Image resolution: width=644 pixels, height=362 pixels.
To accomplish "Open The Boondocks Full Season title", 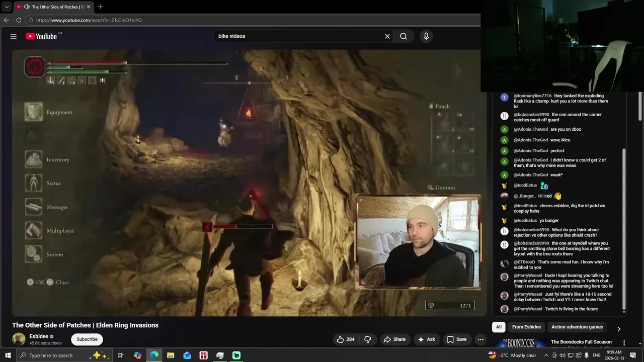I will [581, 342].
